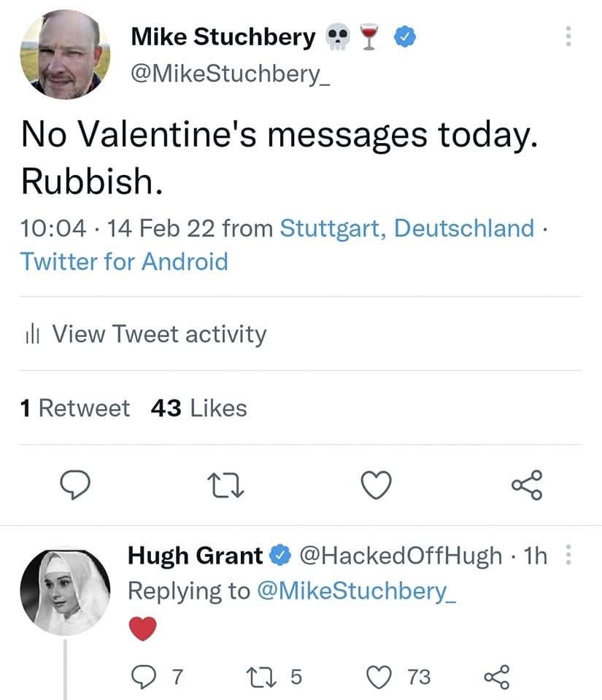Open the options menu on Hugh Grant's reply
Viewport: 602px width, 700px height.
(570, 556)
